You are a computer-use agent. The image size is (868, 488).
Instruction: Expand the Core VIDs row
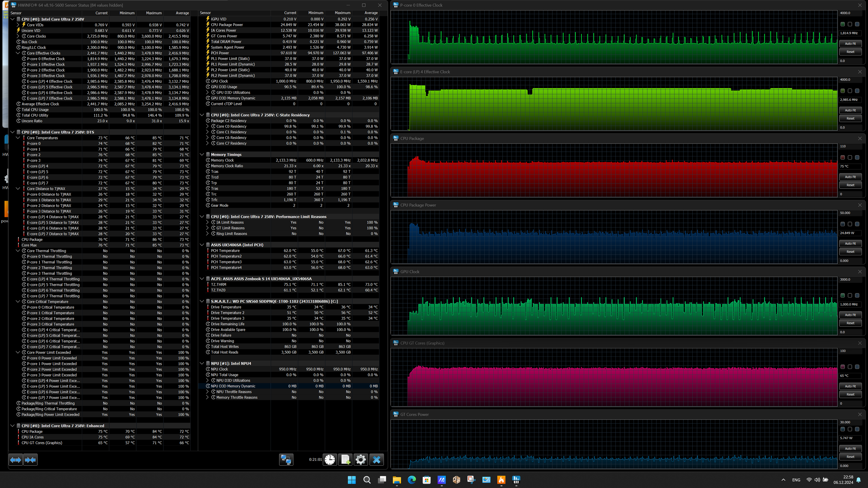[x=18, y=25]
